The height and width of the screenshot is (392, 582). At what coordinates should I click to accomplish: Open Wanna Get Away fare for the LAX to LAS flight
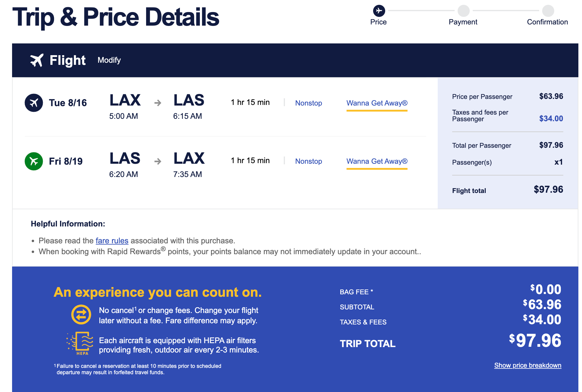point(377,103)
